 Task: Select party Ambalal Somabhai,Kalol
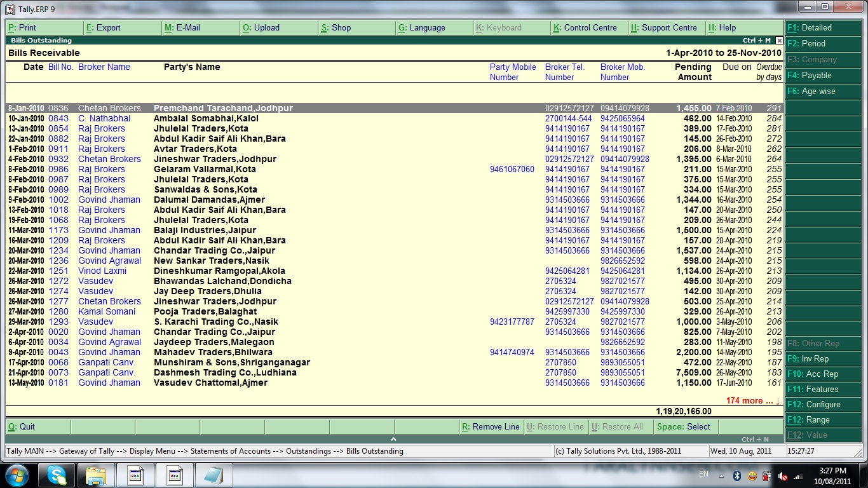click(206, 118)
